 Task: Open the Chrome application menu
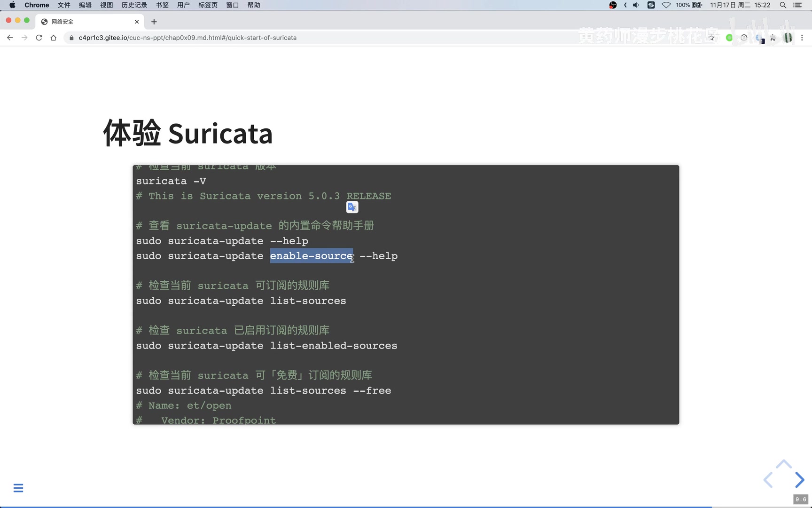tap(37, 5)
